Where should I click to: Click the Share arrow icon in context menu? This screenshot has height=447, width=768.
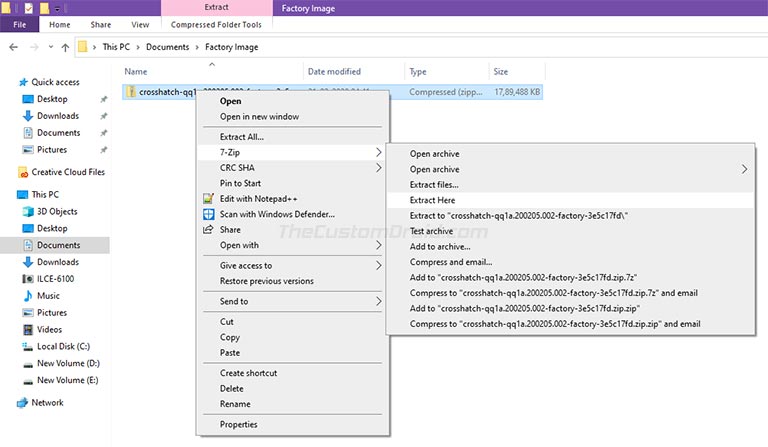pyautogui.click(x=208, y=230)
